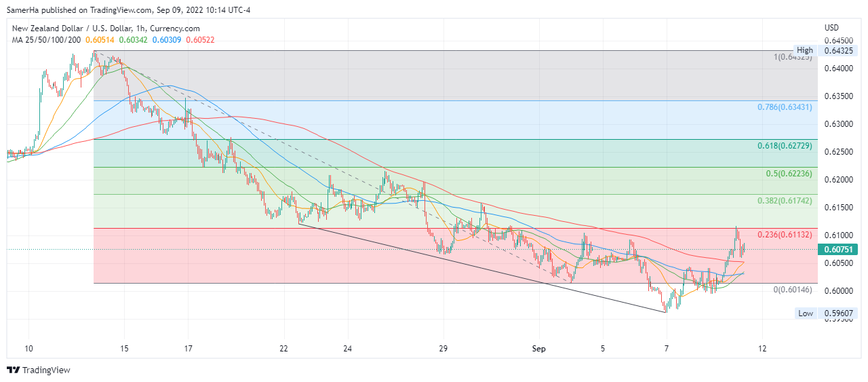Select the 0.236 Fibonacci level label

click(x=784, y=235)
